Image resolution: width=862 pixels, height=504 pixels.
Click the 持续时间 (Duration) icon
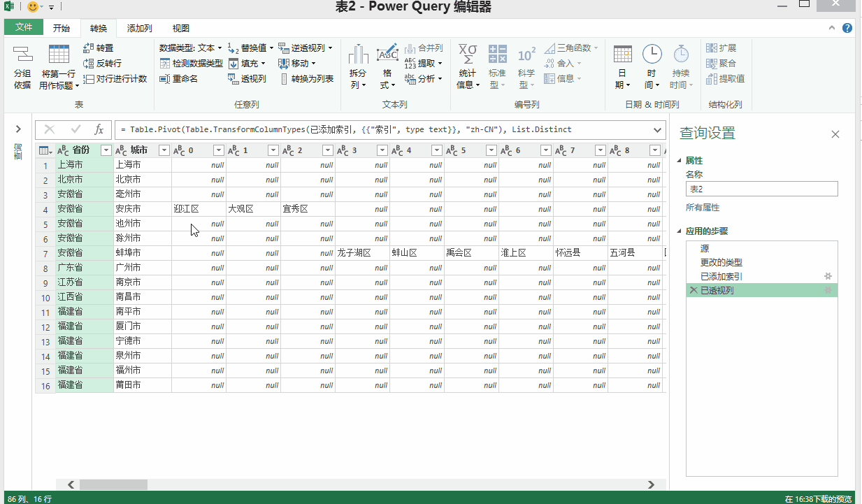[x=681, y=55]
